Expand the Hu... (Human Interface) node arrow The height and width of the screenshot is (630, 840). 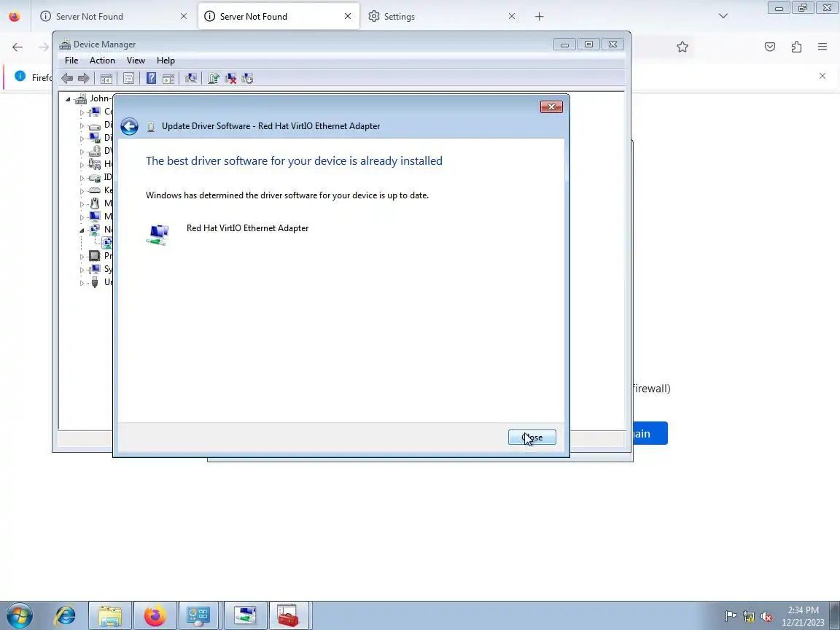pos(82,165)
